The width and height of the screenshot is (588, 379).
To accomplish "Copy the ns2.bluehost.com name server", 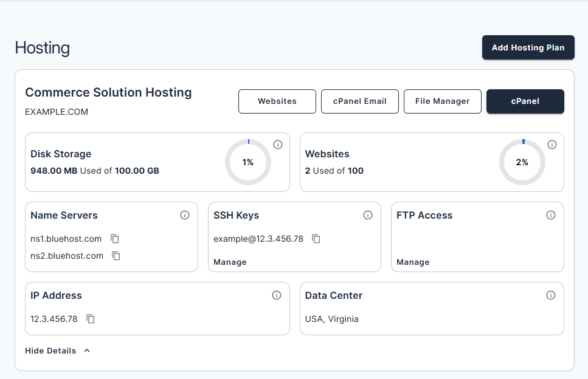I will 116,256.
